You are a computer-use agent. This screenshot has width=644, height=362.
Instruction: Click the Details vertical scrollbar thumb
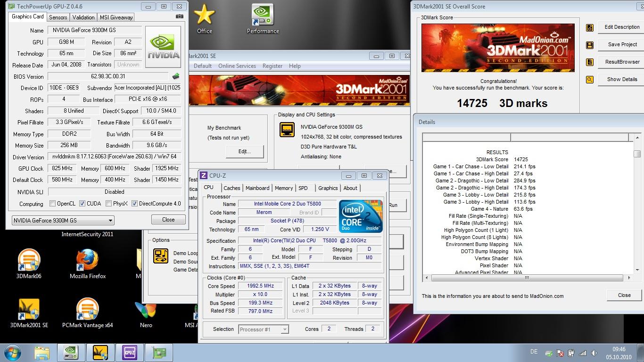point(637,154)
